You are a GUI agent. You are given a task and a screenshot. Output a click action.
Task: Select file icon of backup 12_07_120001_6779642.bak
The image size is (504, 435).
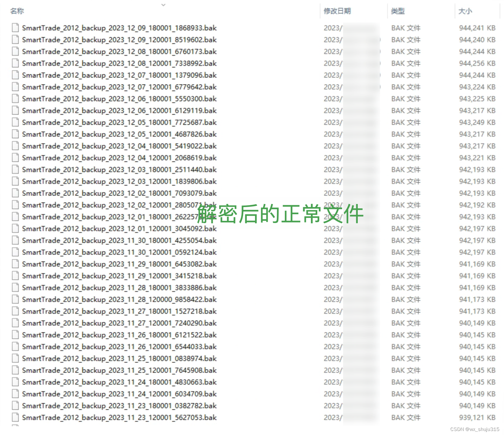15,87
